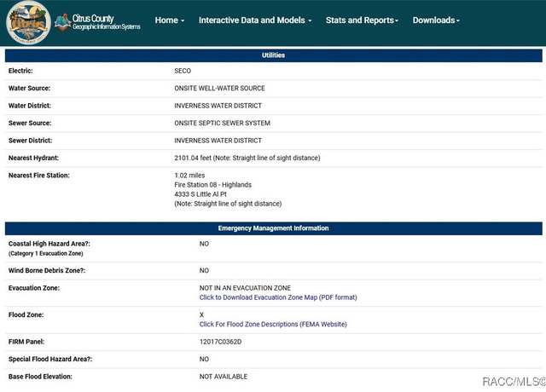The width and height of the screenshot is (546, 392).
Task: Select ONSITE SEPTIC SEWER SYSTEM text
Action: tap(222, 123)
